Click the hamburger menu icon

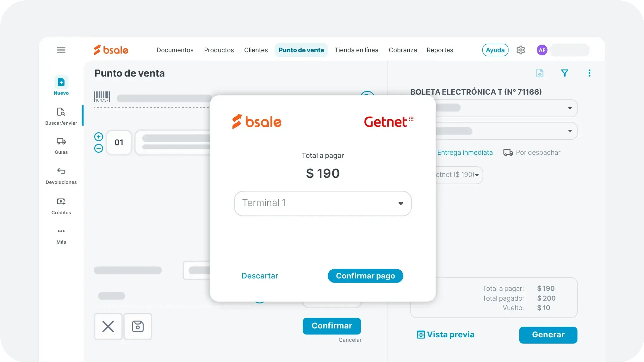[x=61, y=50]
